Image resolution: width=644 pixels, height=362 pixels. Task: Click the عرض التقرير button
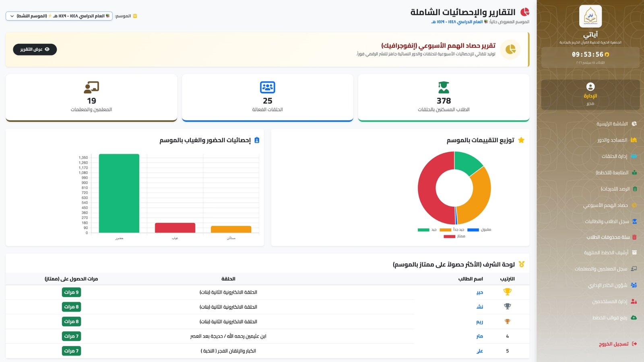(35, 49)
